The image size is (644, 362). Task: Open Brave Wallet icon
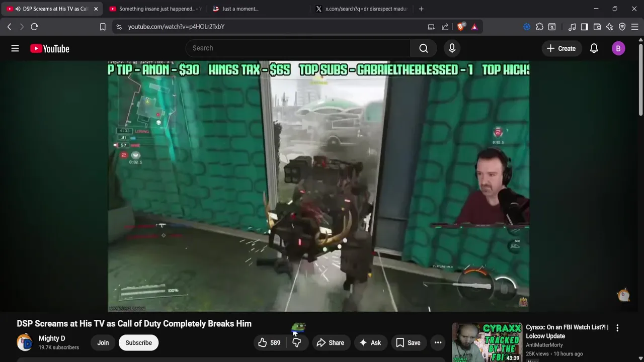point(597,27)
